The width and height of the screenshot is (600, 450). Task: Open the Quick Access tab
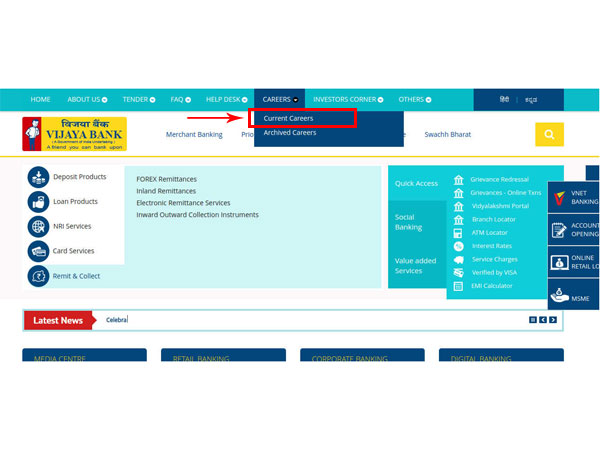click(x=416, y=183)
